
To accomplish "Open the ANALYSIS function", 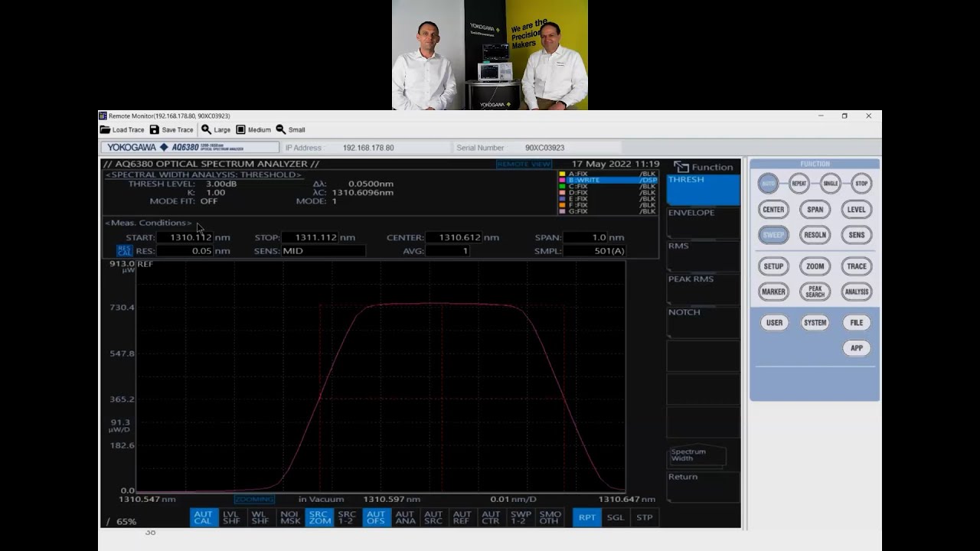I will [x=857, y=292].
